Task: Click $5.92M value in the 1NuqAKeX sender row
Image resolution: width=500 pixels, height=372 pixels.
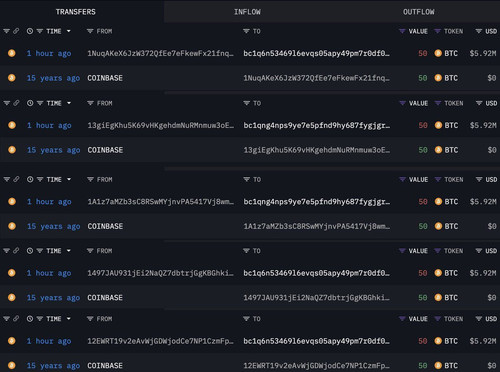Action: pos(483,53)
